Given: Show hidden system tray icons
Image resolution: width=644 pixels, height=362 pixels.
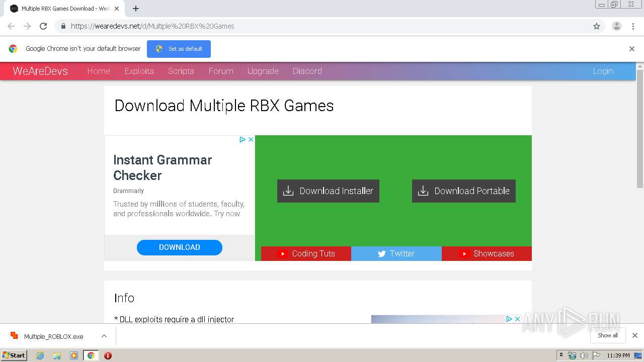Looking at the screenshot, I should click(561, 355).
